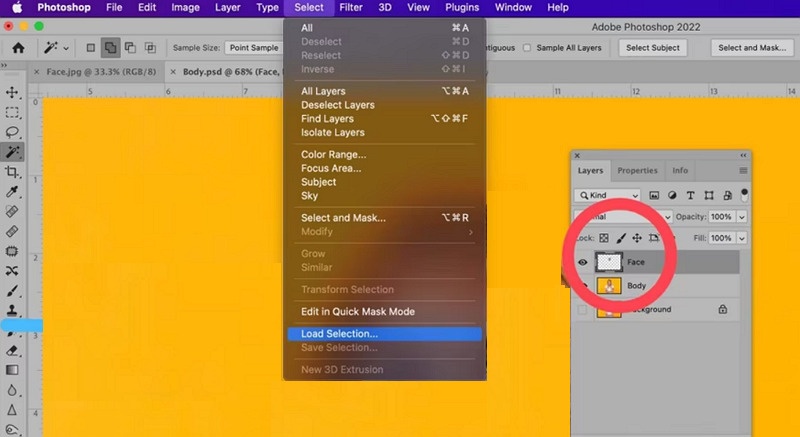Viewport: 800px width, 437px height.
Task: Open the Sample Size dropdown
Action: tap(254, 47)
